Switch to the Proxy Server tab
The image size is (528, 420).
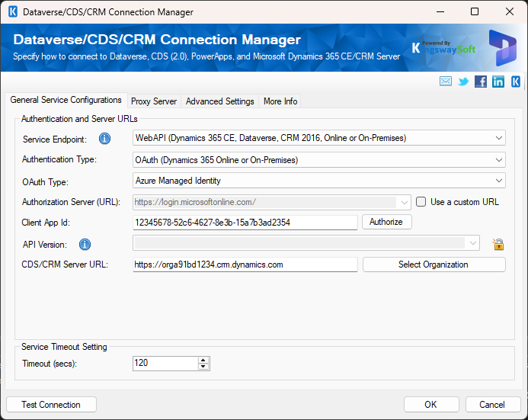pyautogui.click(x=153, y=101)
